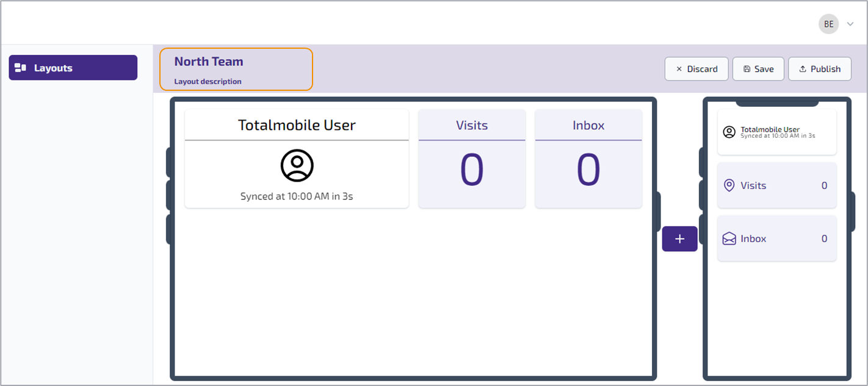Click the Save button
Screen dimensions: 868x386
[x=758, y=69]
